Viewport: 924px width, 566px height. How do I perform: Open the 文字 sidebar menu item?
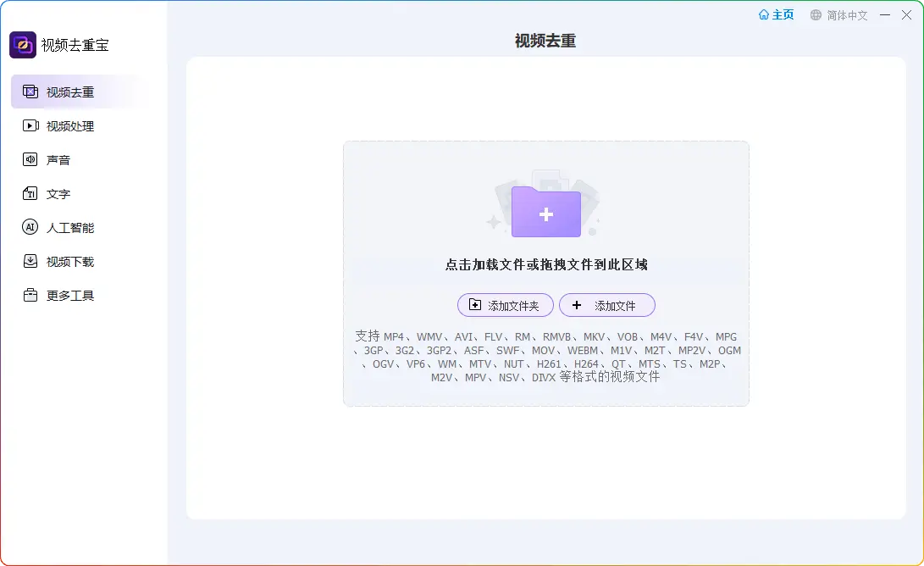[x=58, y=194]
